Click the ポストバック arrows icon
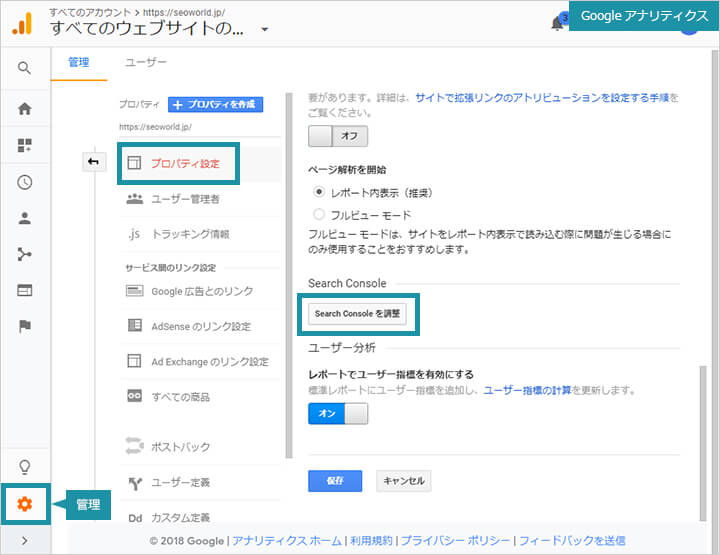This screenshot has height=555, width=720. coord(135,445)
